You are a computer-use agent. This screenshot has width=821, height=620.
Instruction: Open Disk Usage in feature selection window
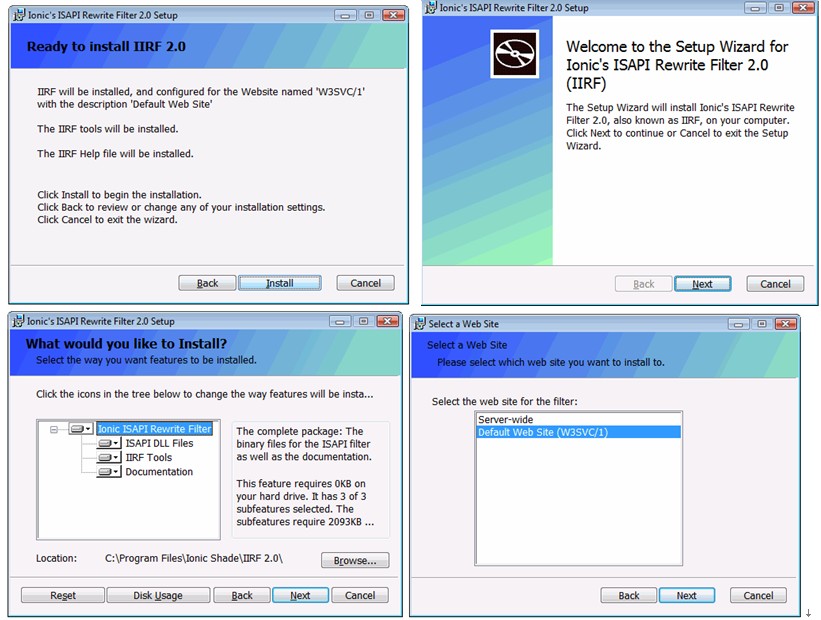[x=158, y=595]
